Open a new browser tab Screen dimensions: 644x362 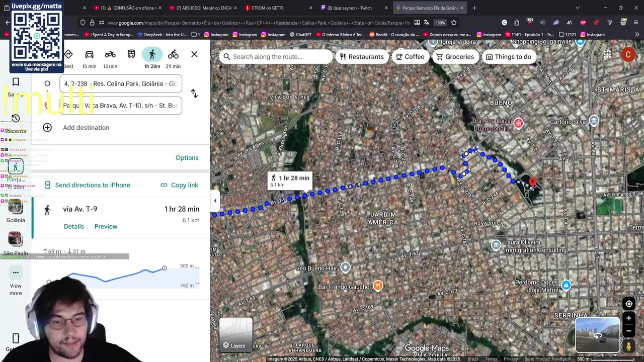pyautogui.click(x=474, y=8)
